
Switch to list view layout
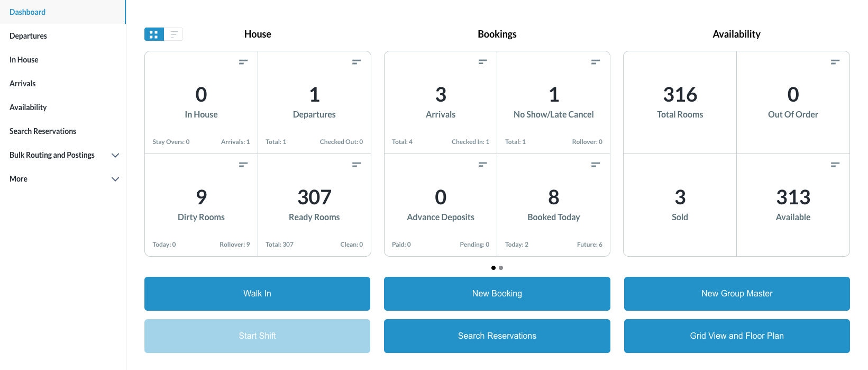[x=173, y=34]
